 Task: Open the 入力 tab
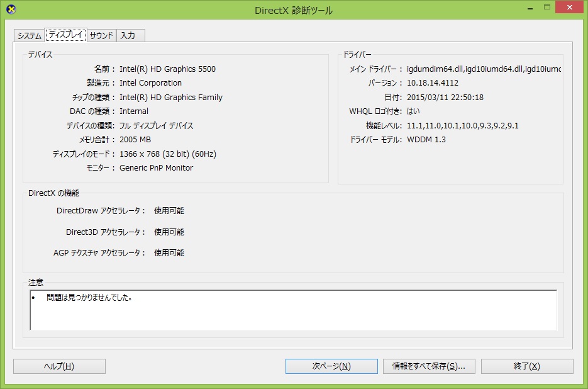[130, 36]
